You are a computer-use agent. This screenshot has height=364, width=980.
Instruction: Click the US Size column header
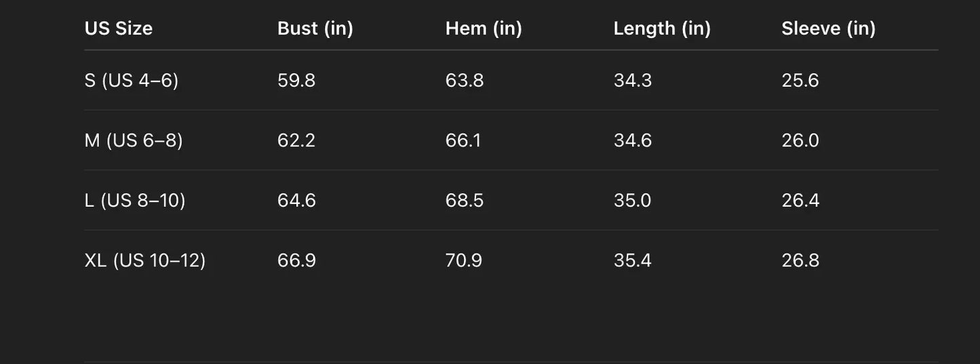(x=119, y=28)
